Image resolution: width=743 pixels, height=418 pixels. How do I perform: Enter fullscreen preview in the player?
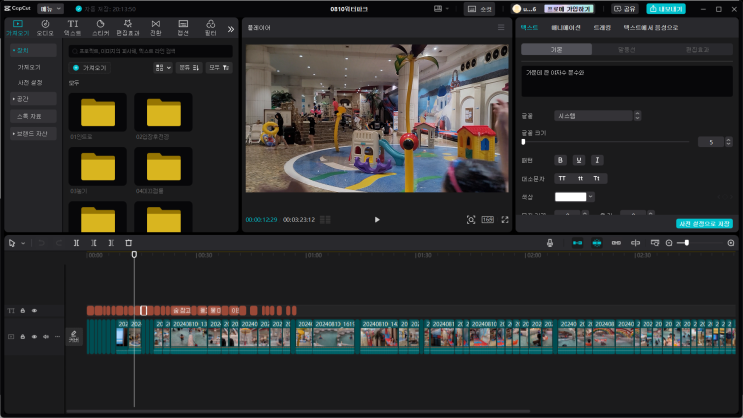click(x=505, y=219)
